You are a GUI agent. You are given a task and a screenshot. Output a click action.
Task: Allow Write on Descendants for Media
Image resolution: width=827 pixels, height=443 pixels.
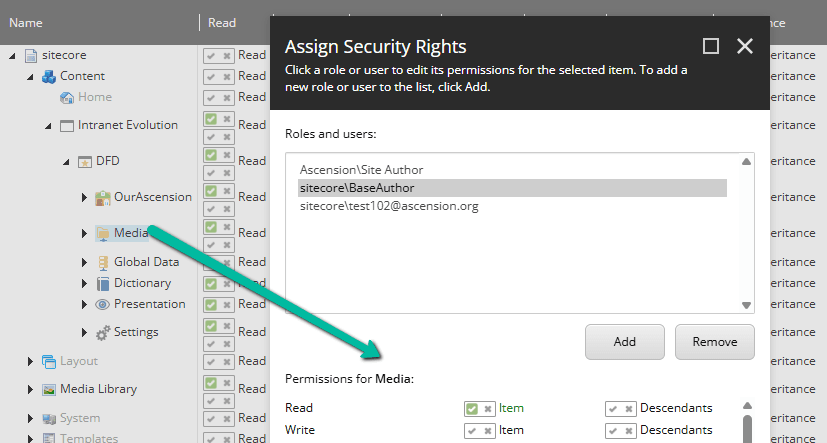pos(613,431)
